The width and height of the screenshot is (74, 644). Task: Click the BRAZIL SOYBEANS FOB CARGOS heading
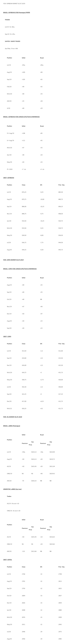[21, 117]
